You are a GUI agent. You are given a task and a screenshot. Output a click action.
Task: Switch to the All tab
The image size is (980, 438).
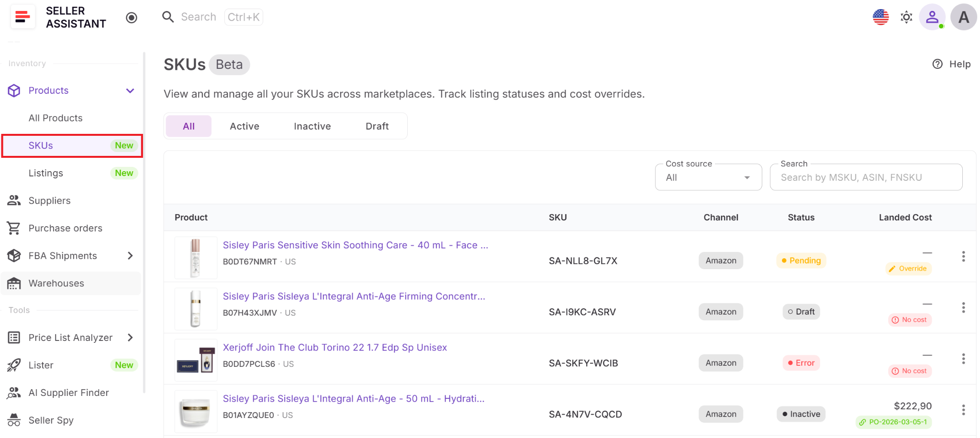coord(189,126)
